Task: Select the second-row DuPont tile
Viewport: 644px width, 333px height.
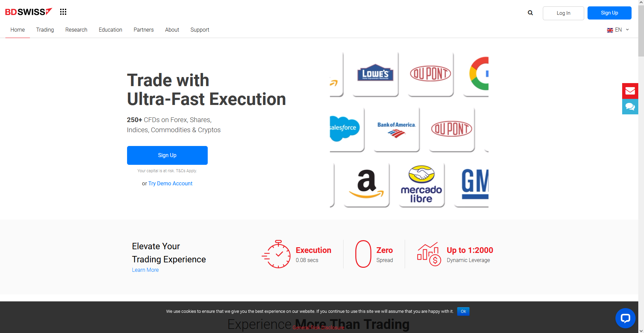Action: 452,129
